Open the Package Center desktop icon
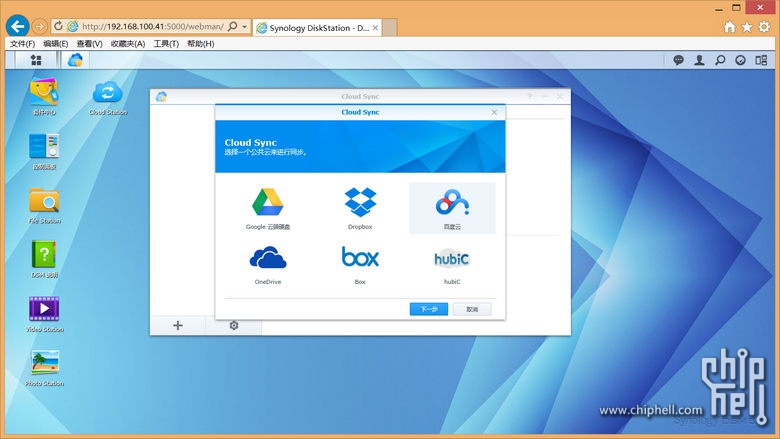Screen dimensions: 780x439 pyautogui.click(x=44, y=96)
